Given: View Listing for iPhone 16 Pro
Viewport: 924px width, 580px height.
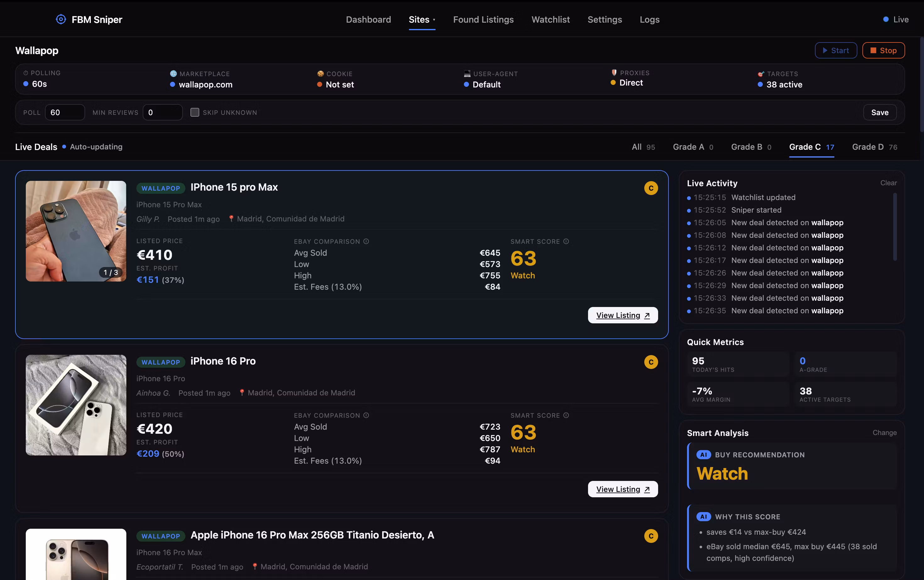Looking at the screenshot, I should [x=623, y=489].
